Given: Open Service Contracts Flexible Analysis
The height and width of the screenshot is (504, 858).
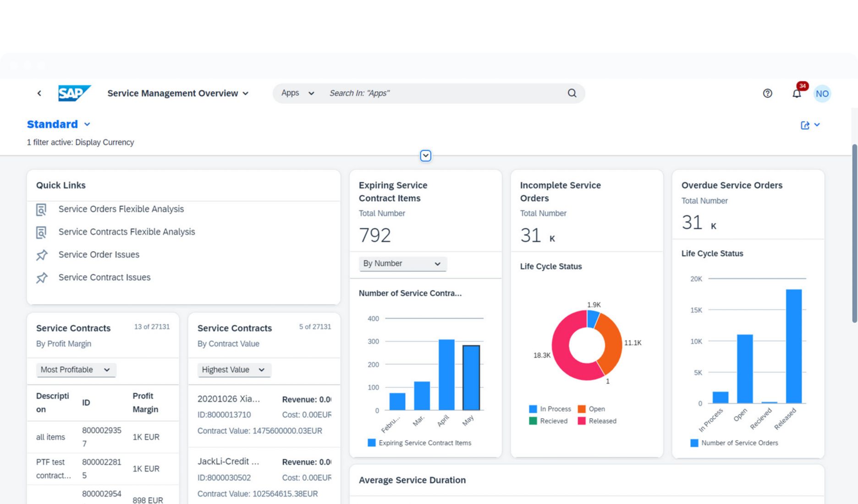Looking at the screenshot, I should click(x=126, y=232).
